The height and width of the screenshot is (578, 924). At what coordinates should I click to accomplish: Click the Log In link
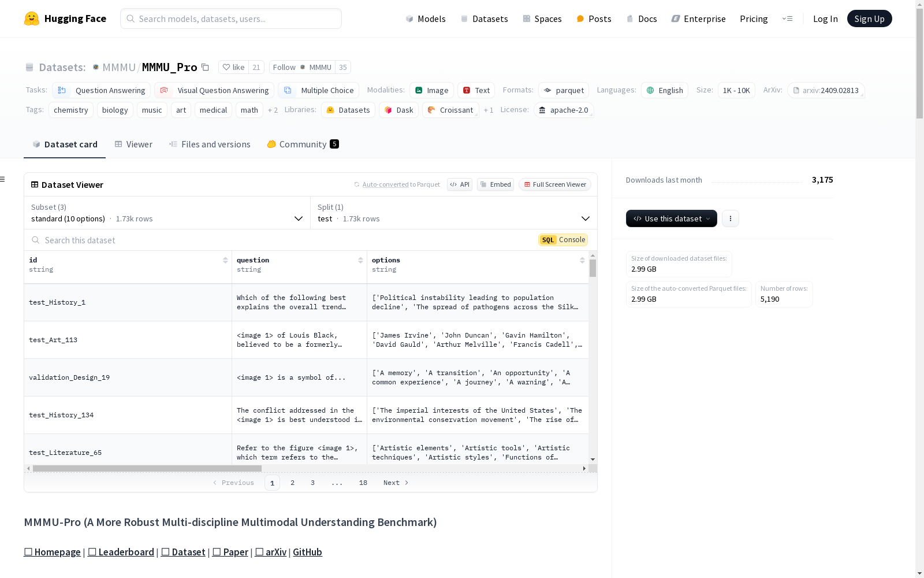(x=825, y=18)
